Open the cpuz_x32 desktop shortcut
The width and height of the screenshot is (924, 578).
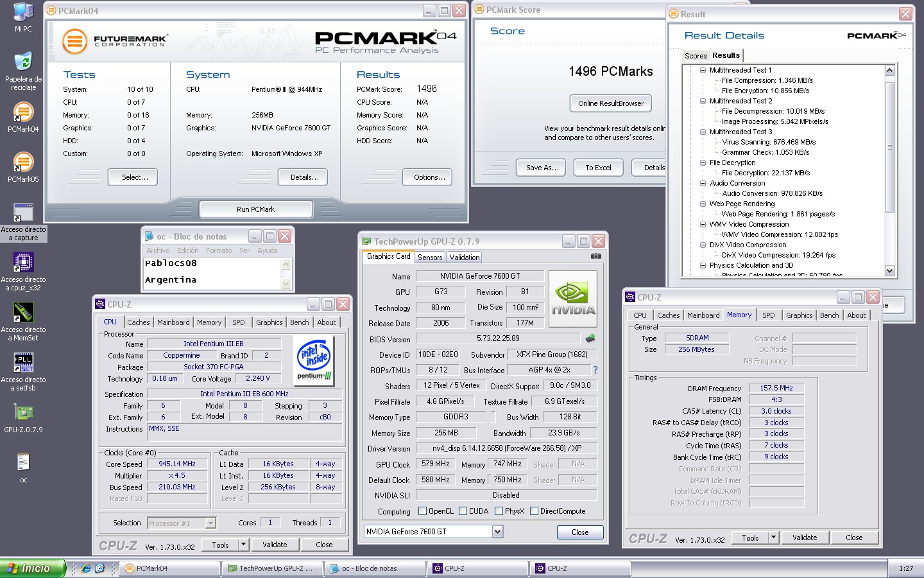[x=23, y=272]
